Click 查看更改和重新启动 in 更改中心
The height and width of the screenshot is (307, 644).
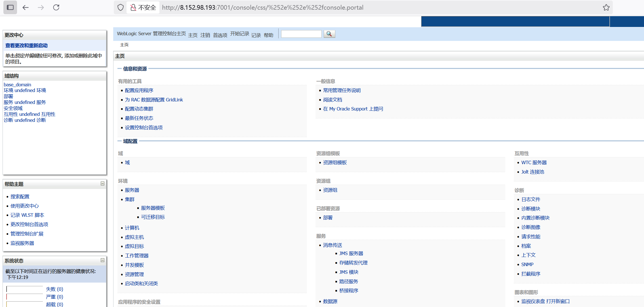26,45
